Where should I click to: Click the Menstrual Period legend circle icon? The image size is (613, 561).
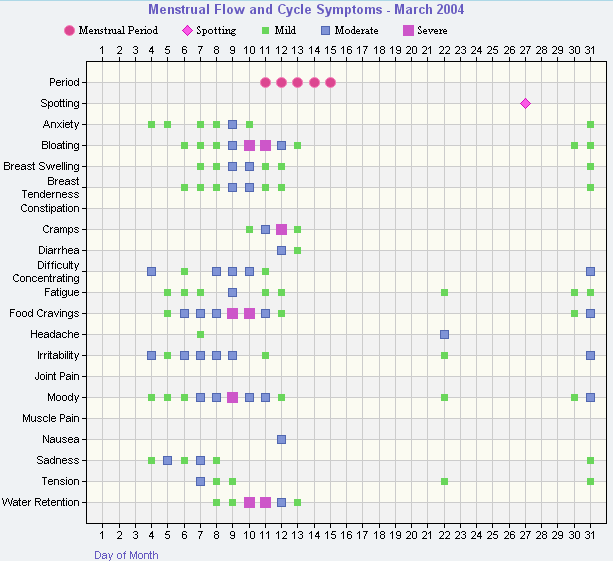tap(69, 31)
